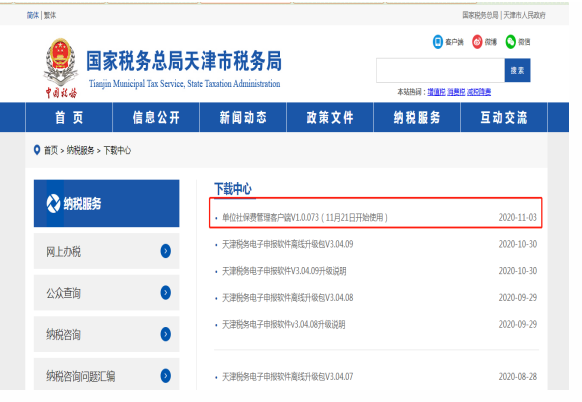Go to 纳税服务 in the breadcrumb
This screenshot has width=582, height=402.
pos(80,150)
